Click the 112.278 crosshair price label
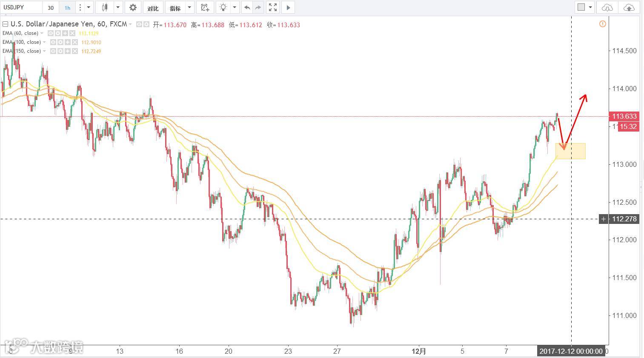644x358 pixels. [x=624, y=219]
